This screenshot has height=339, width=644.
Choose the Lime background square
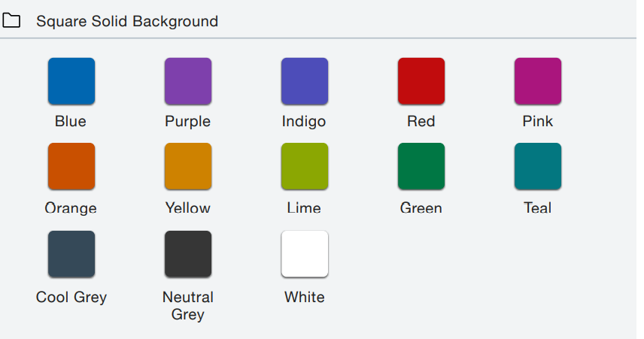[x=305, y=166]
